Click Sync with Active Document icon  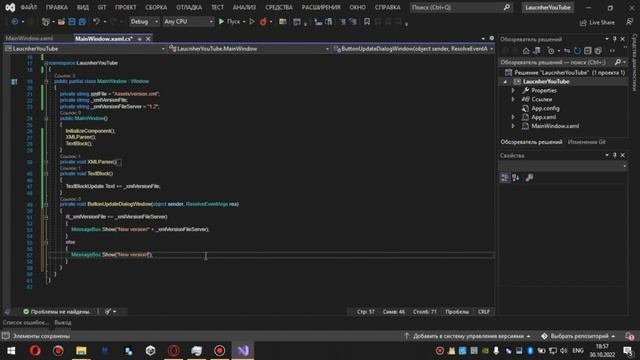[567, 51]
